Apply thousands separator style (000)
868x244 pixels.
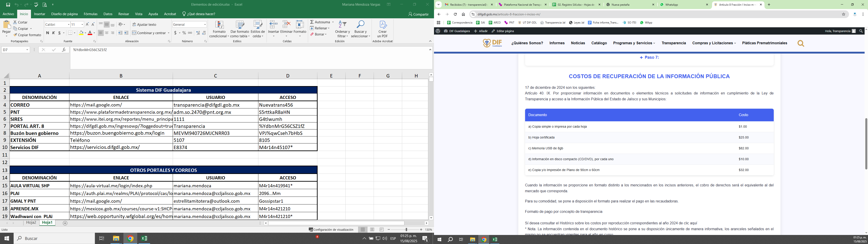pyautogui.click(x=190, y=33)
